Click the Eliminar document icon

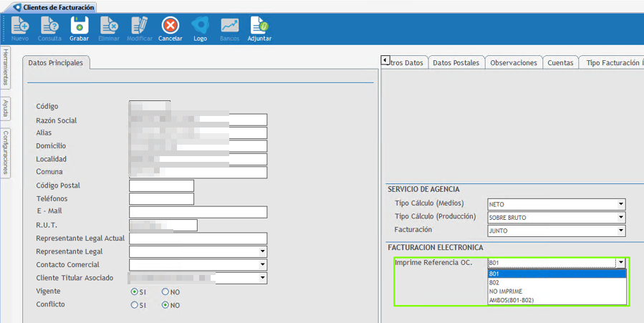(x=109, y=26)
